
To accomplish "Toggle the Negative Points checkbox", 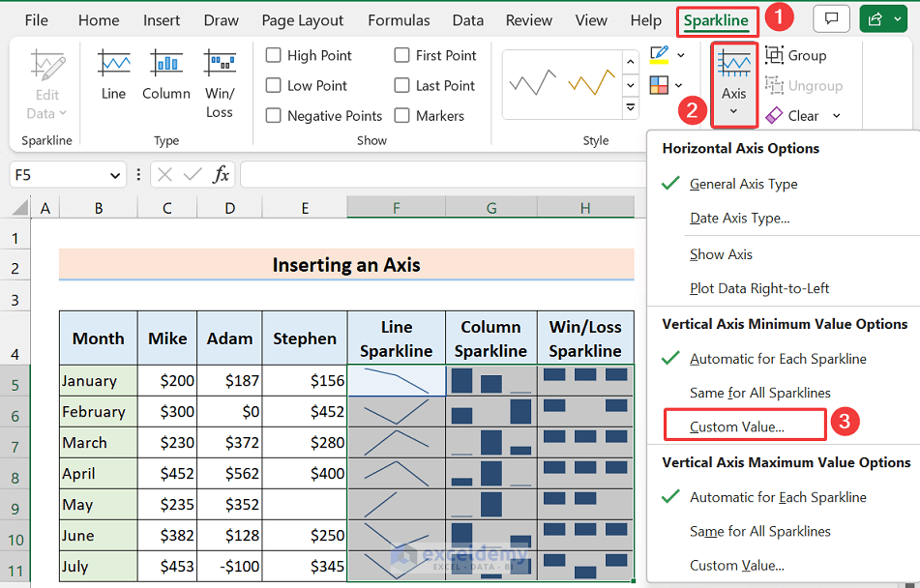I will (274, 116).
